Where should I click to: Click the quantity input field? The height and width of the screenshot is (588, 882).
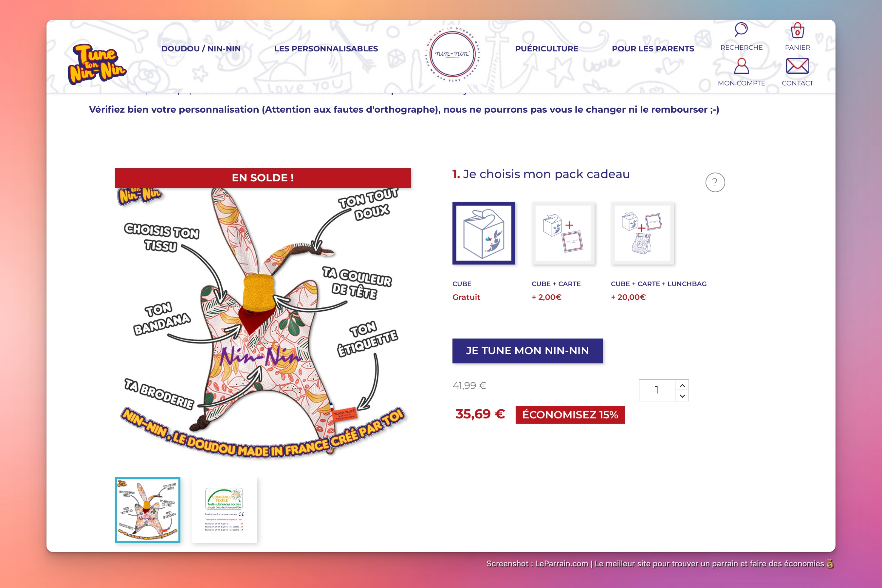point(657,390)
